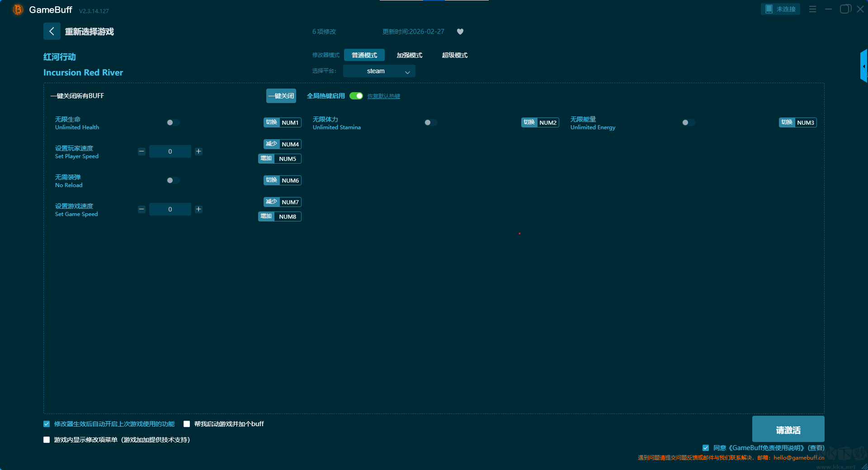The image size is (868, 470).
Task: Open the hamburger menu in title bar
Action: click(x=812, y=9)
